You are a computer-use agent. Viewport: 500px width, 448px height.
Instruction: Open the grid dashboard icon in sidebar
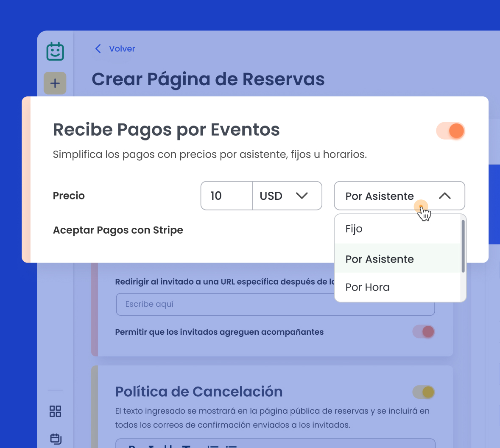click(x=55, y=411)
